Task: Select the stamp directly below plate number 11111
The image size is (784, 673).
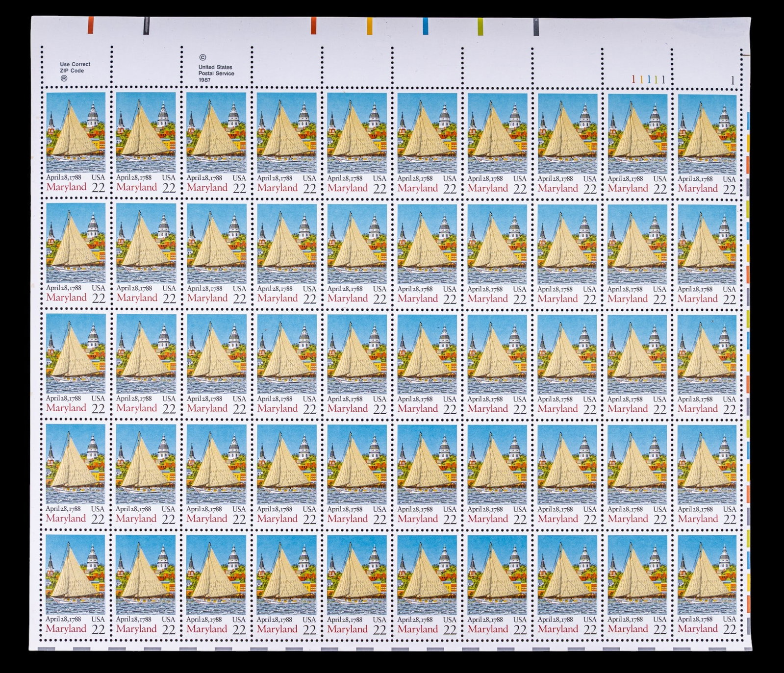Action: click(x=637, y=145)
